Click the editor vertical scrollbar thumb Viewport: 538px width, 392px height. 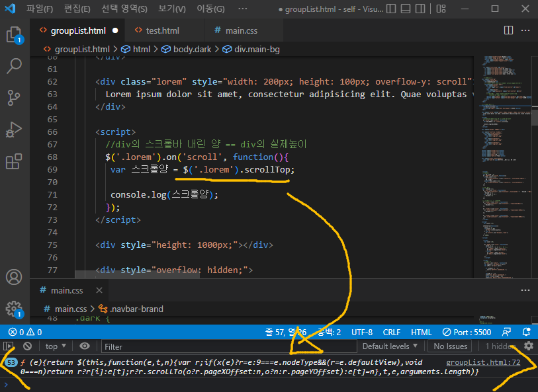(535, 116)
